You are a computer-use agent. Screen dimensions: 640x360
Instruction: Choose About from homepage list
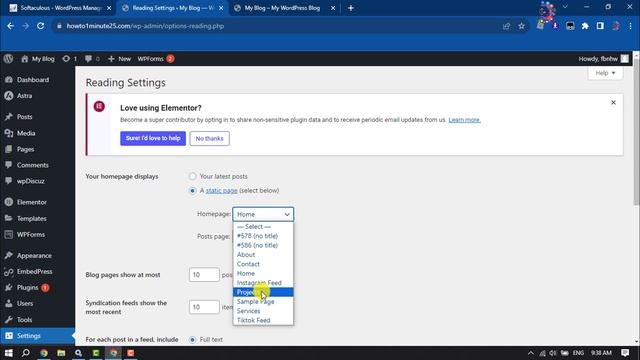click(263, 255)
